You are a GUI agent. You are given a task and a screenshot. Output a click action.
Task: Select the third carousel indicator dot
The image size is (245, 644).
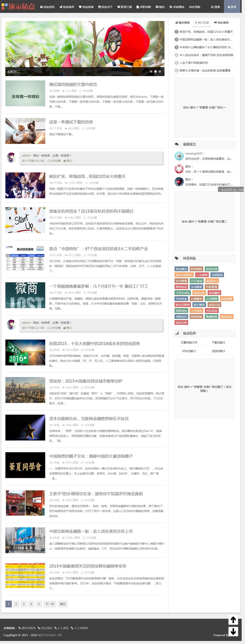(x=160, y=72)
